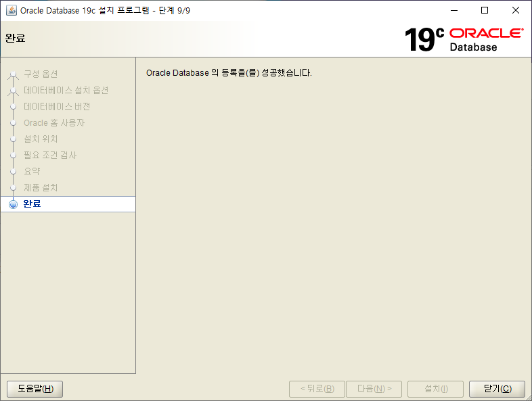Select the 제품 설치 step

[x=41, y=188]
